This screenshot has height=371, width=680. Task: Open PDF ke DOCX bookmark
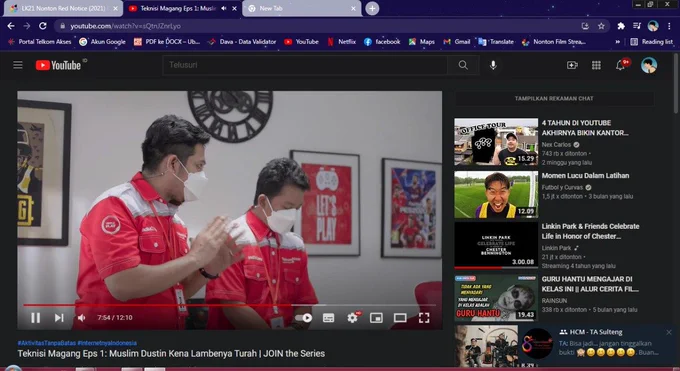(x=167, y=42)
